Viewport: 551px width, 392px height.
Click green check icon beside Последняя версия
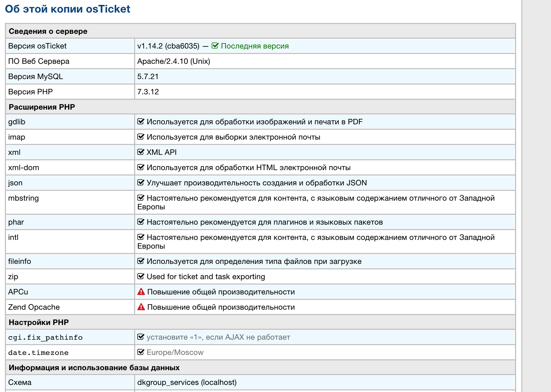pyautogui.click(x=215, y=46)
